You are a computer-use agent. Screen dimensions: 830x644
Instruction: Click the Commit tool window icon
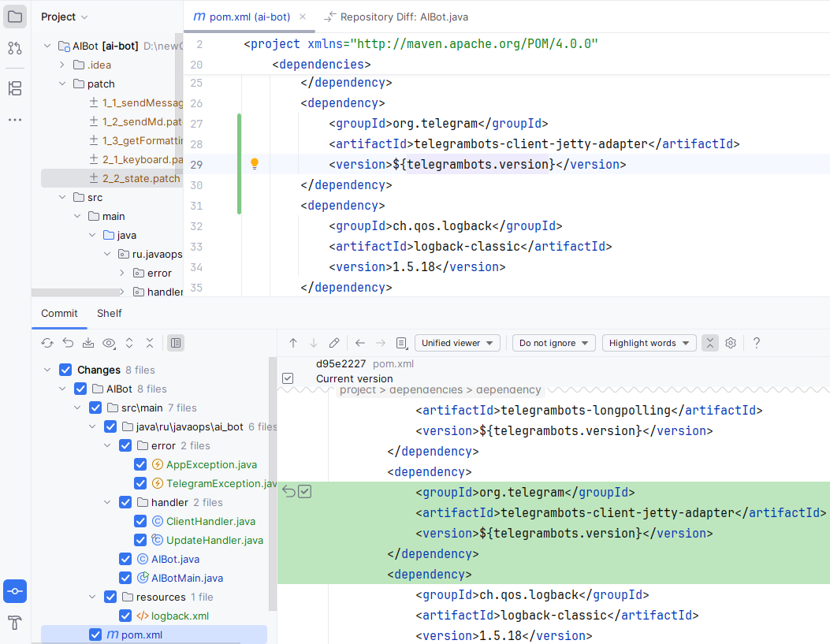15,590
